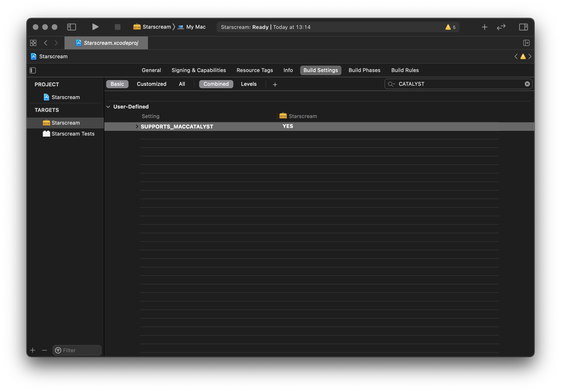561x392 pixels.
Task: Open the Build Phases tab
Action: (x=364, y=70)
